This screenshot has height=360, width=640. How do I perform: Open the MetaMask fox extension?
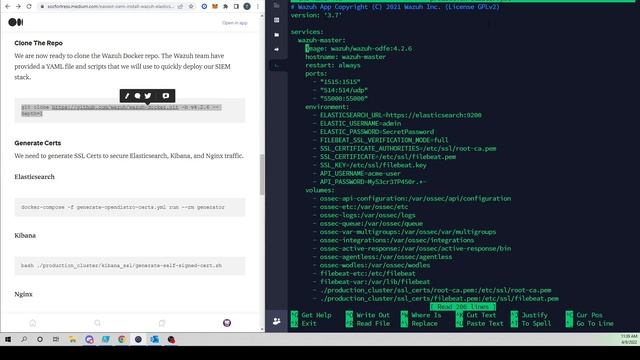215,7
